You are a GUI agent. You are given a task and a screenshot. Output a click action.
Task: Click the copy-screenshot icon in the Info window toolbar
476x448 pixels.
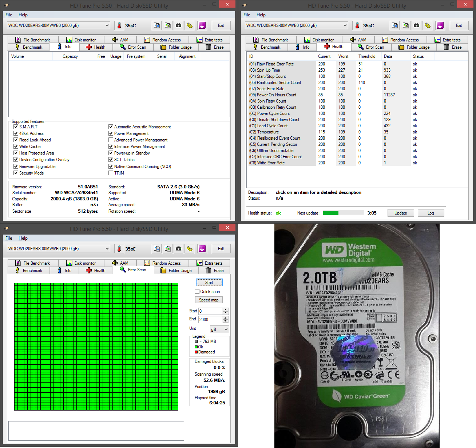click(167, 25)
